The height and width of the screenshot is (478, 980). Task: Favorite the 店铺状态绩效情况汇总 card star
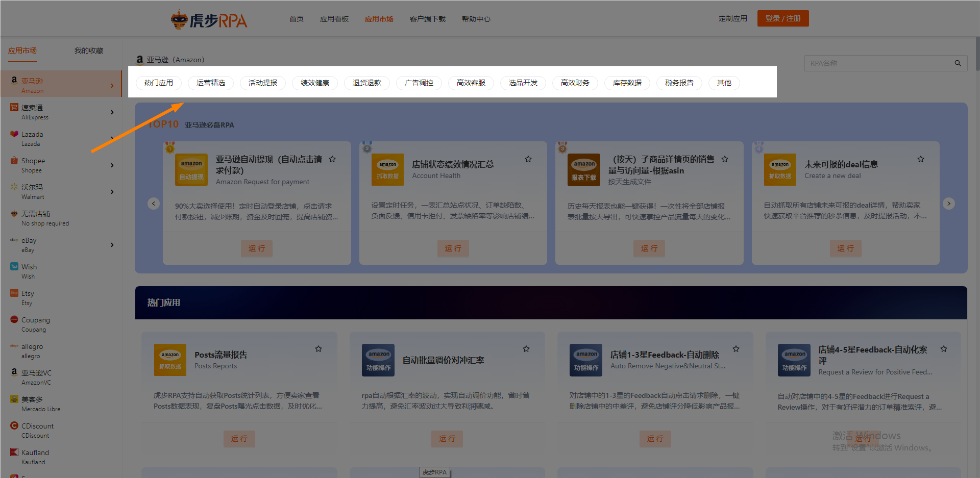(x=528, y=159)
